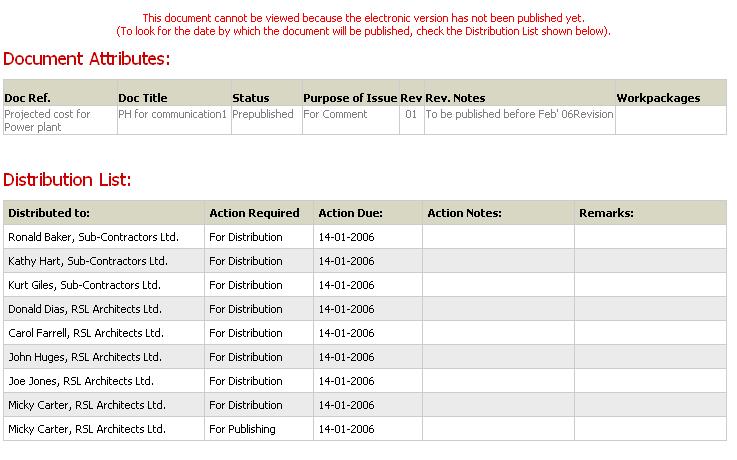
Task: Click the Purpose of Issue header
Action: (x=350, y=98)
